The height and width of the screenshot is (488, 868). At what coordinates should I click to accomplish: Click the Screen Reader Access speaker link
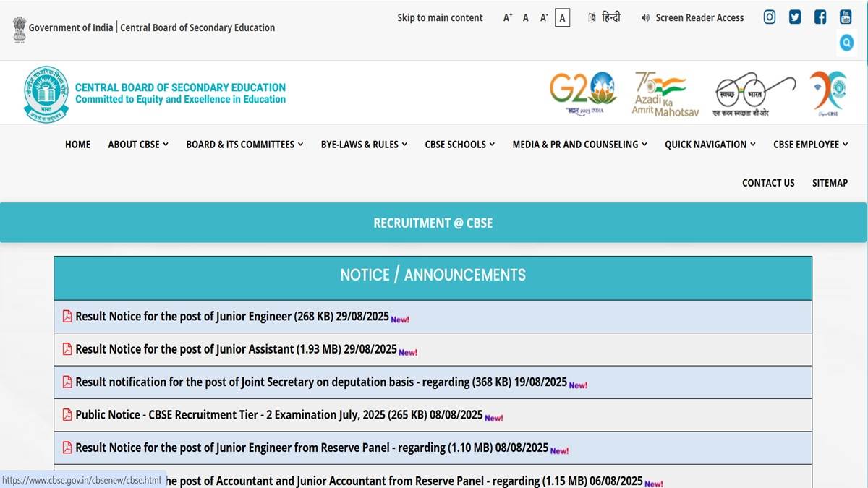tap(692, 18)
